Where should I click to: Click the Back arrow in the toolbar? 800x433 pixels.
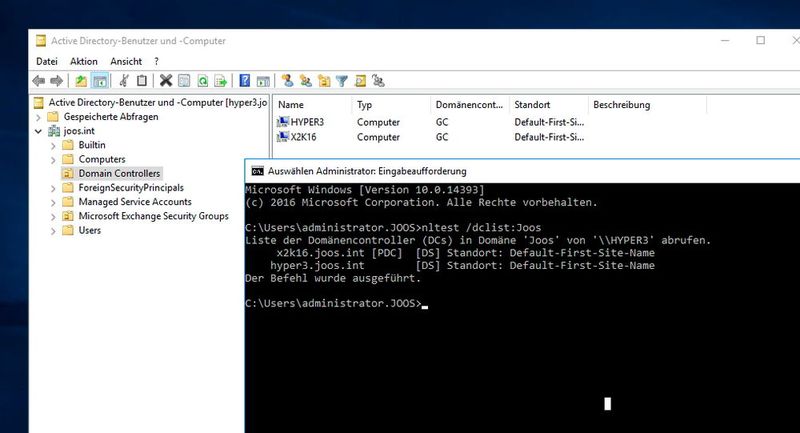tap(39, 81)
